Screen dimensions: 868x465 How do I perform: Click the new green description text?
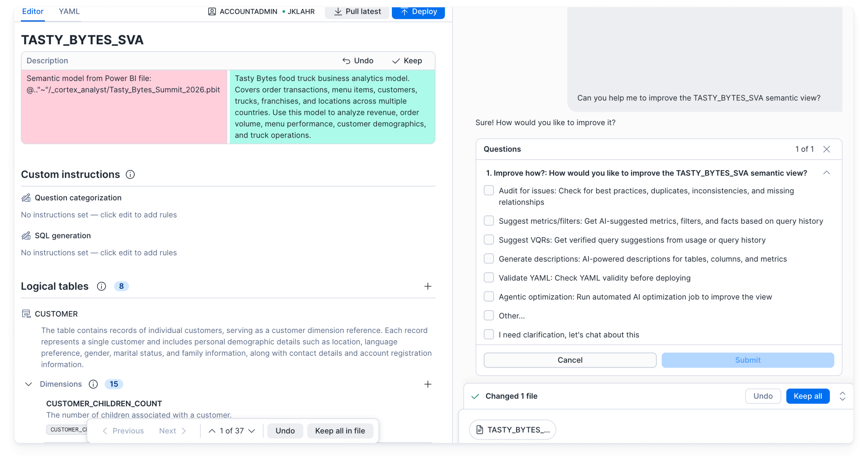(x=330, y=107)
